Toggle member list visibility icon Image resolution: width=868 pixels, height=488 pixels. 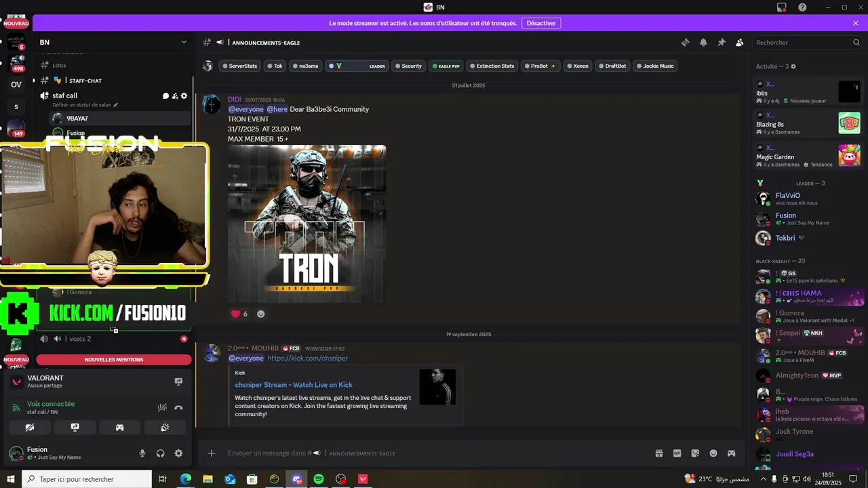coord(739,43)
